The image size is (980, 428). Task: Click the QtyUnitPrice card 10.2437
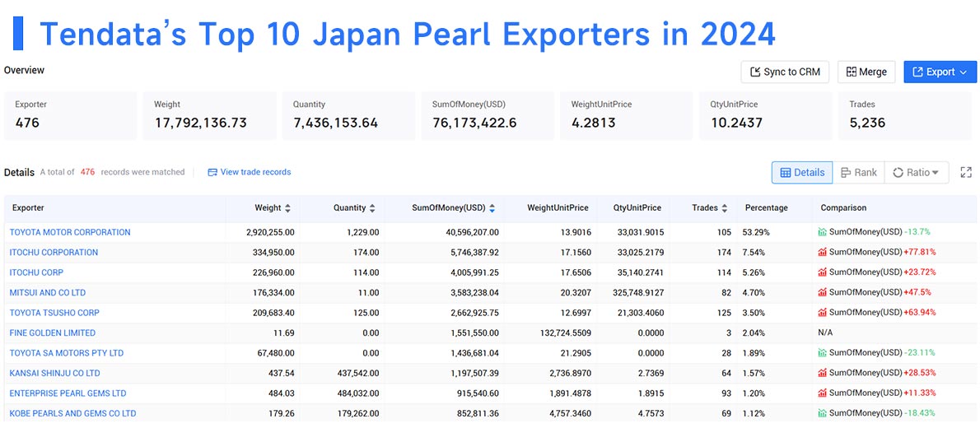click(x=766, y=115)
